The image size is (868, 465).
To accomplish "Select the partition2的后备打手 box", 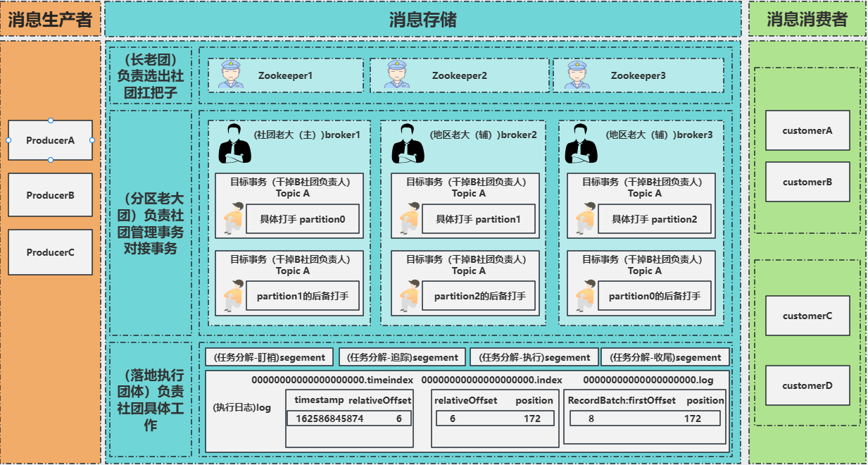I will pyautogui.click(x=479, y=296).
